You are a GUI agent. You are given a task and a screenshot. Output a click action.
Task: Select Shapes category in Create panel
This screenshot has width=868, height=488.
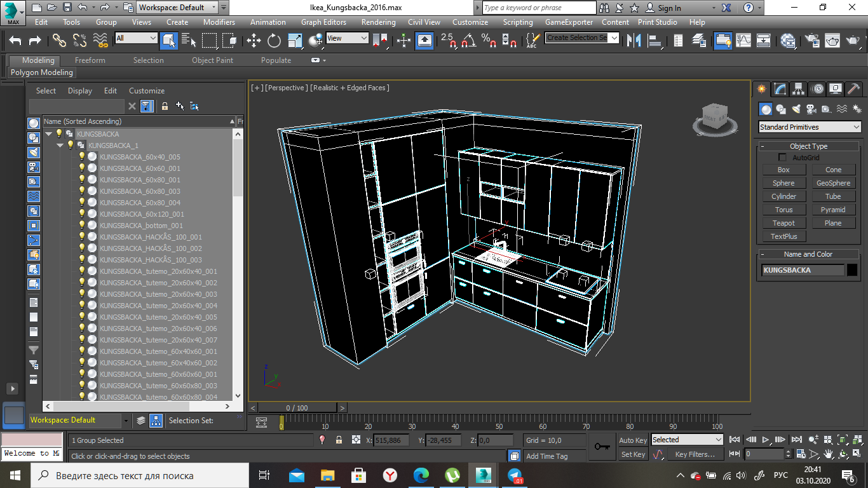781,109
